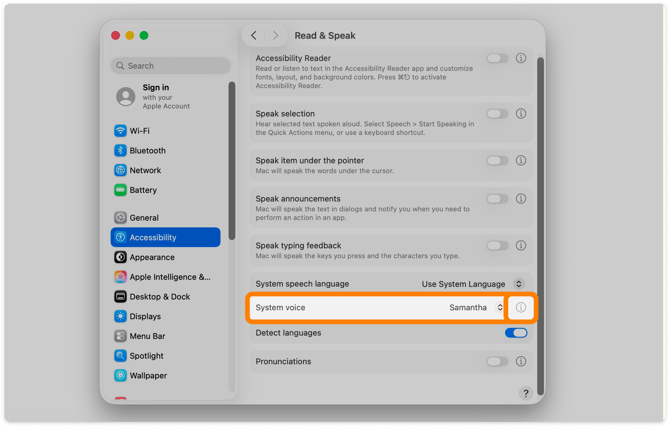Click the 'System voice' label
Image resolution: width=670 pixels, height=427 pixels.
[x=280, y=307]
